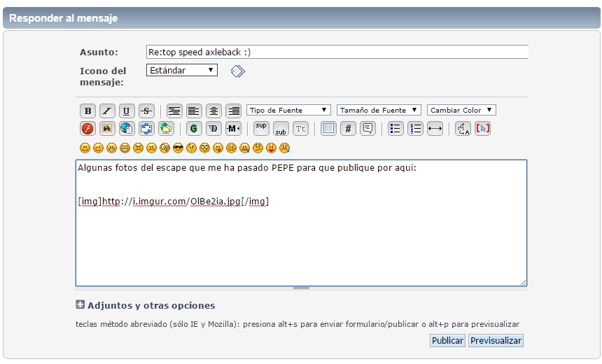Click the Publicar button

tap(447, 341)
